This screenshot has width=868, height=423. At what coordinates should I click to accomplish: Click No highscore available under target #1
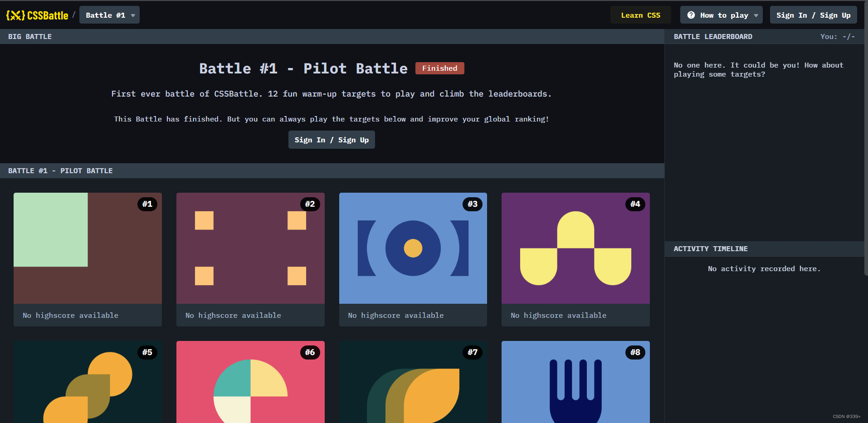coord(70,315)
